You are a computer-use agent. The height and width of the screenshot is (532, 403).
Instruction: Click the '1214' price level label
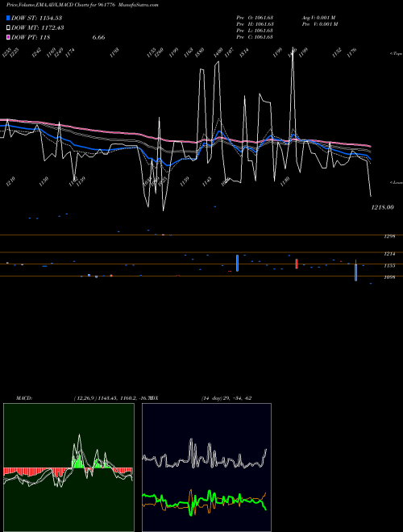(x=389, y=254)
